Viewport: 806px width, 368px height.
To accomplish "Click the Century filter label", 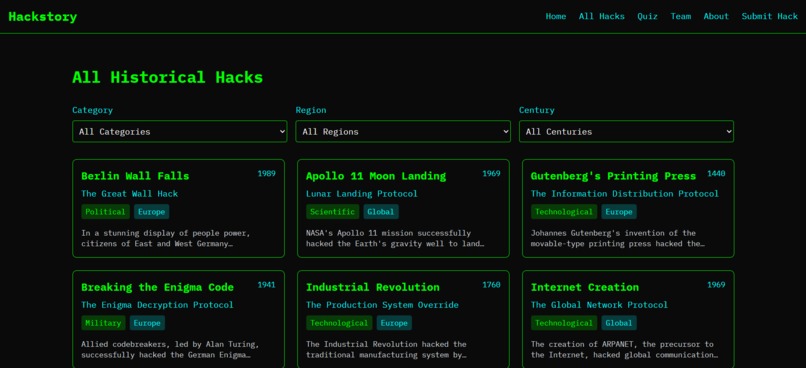I will pos(537,111).
